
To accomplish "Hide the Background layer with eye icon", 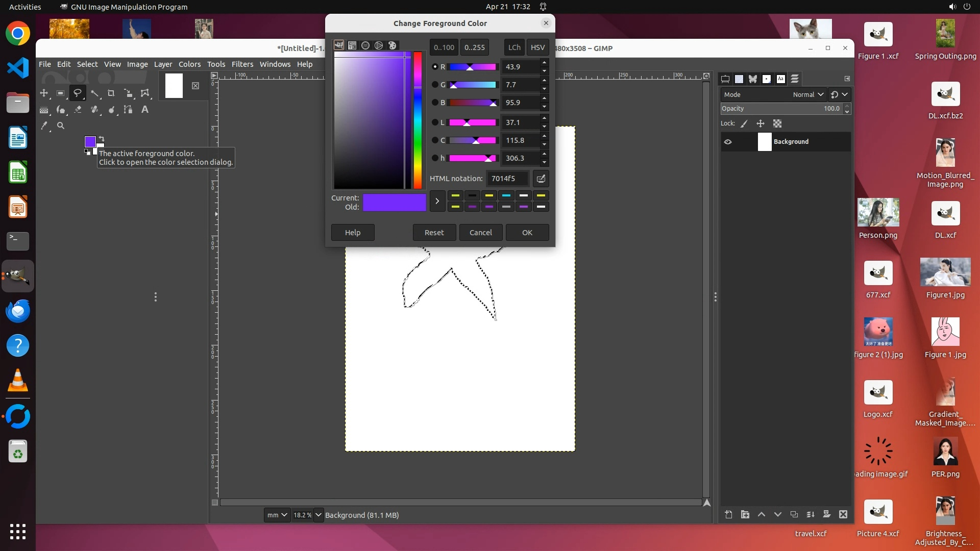I will tap(728, 142).
